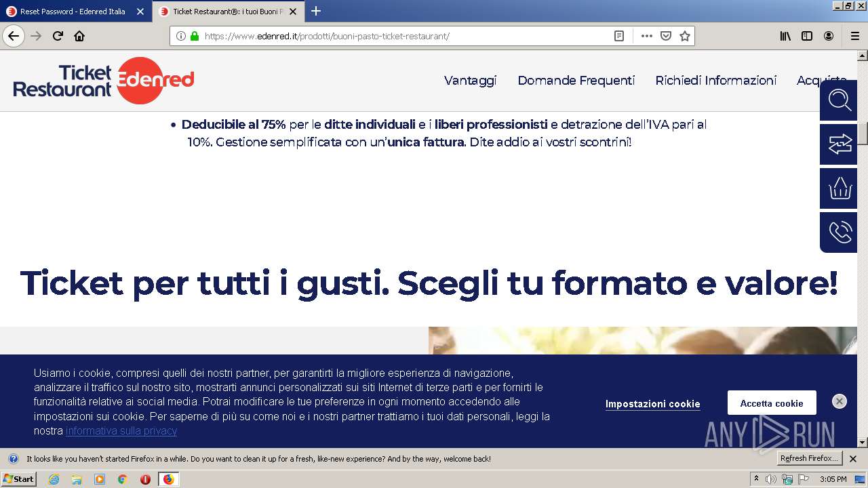The width and height of the screenshot is (868, 488).
Task: Click the green padlock security icon
Action: click(x=195, y=36)
